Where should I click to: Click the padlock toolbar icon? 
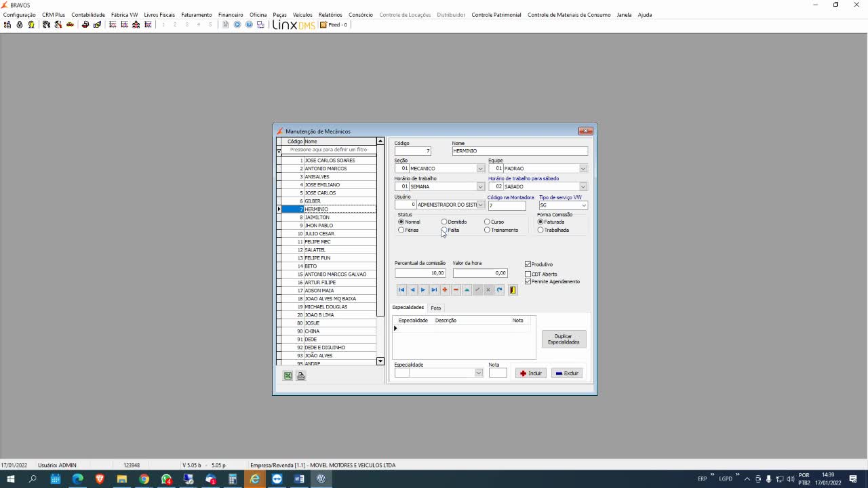19,24
